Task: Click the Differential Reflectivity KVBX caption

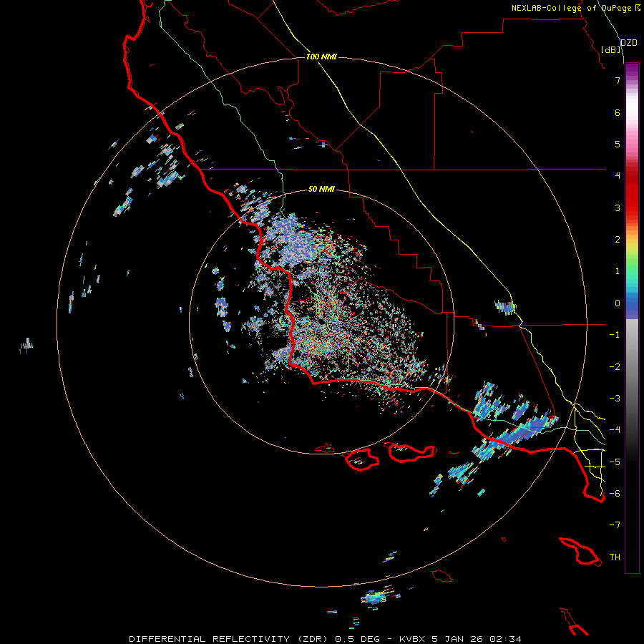Action: tap(326, 639)
